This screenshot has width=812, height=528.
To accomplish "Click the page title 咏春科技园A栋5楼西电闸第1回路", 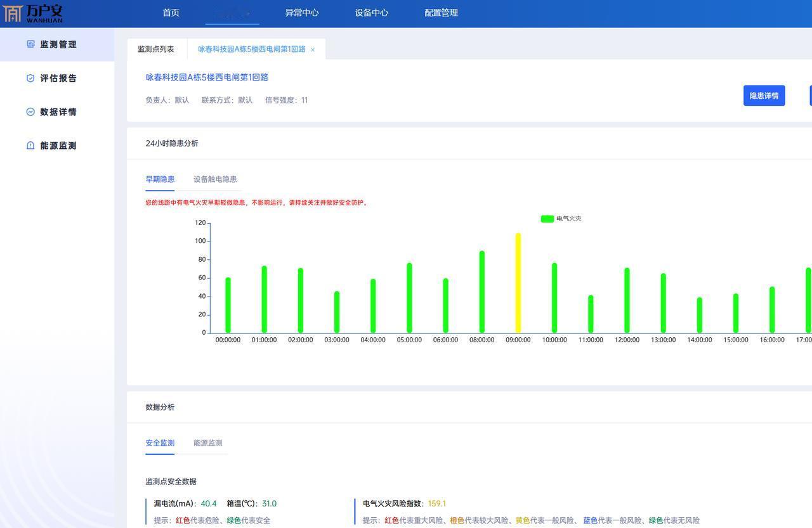I will 207,77.
